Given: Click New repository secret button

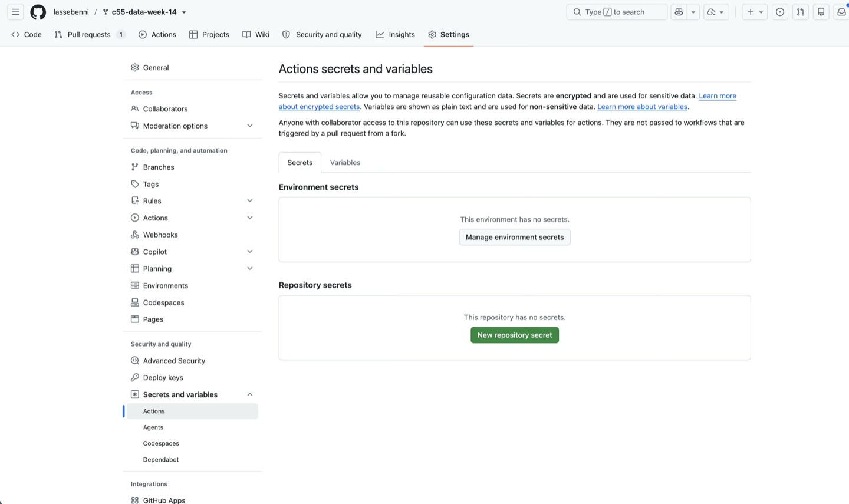Looking at the screenshot, I should (515, 335).
